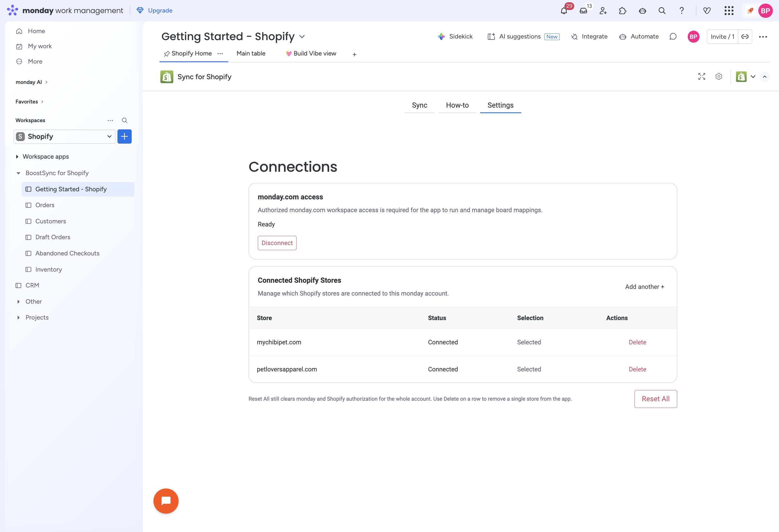The height and width of the screenshot is (532, 779).
Task: Open the apps marketplace puzzle icon
Action: pos(622,11)
